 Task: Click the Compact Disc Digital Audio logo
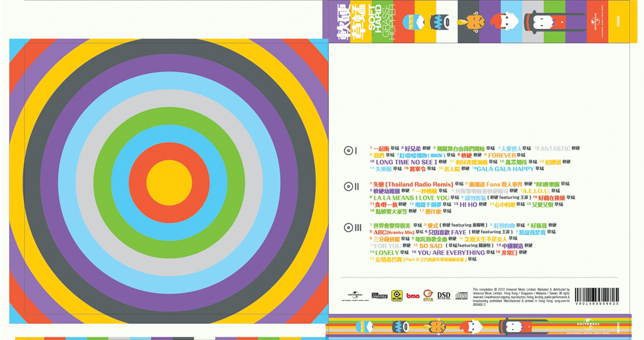click(462, 296)
